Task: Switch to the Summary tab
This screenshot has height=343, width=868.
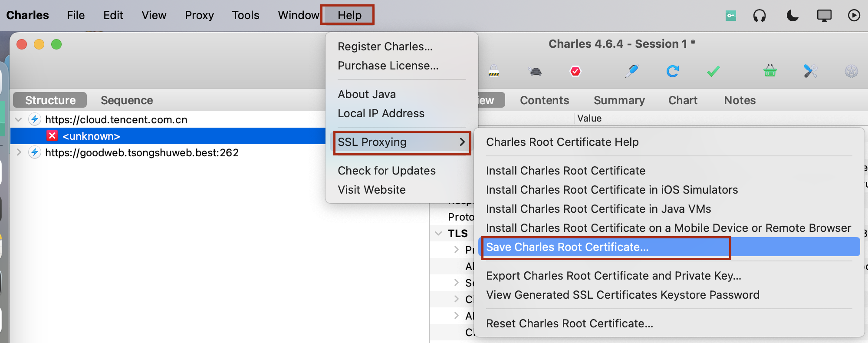Action: pos(619,100)
